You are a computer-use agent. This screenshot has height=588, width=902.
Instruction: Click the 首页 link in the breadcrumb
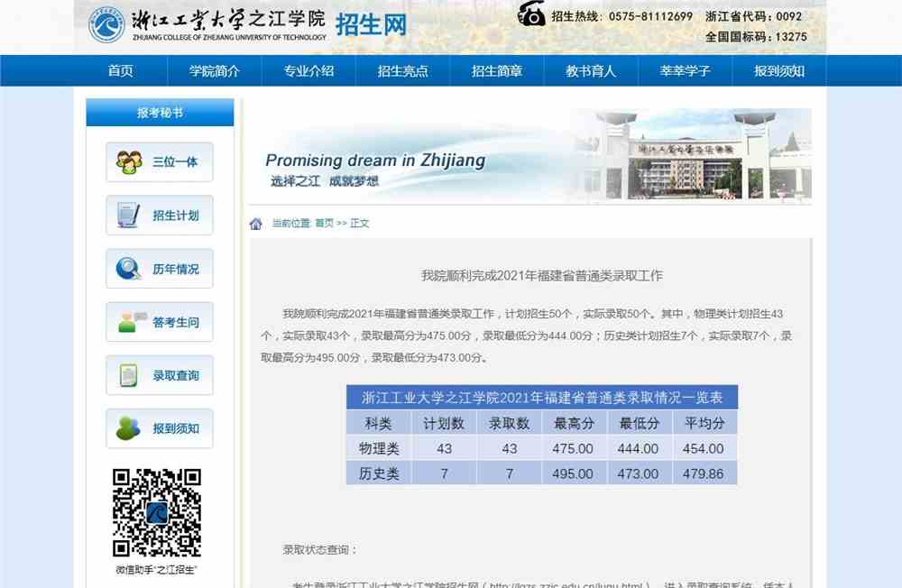[325, 224]
